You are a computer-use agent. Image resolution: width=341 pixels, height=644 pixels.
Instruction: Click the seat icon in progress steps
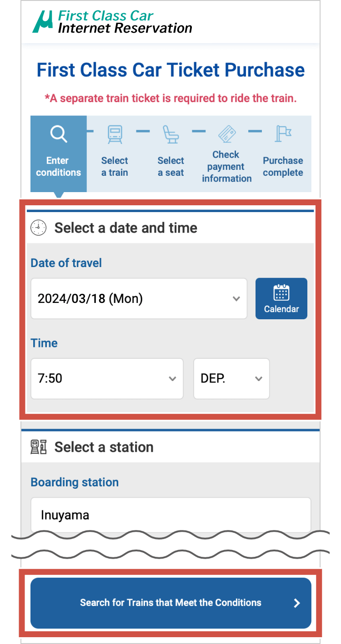(171, 134)
